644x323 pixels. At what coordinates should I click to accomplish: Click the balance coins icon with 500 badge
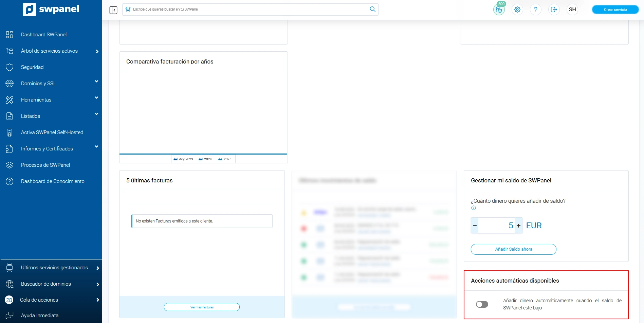coord(499,10)
